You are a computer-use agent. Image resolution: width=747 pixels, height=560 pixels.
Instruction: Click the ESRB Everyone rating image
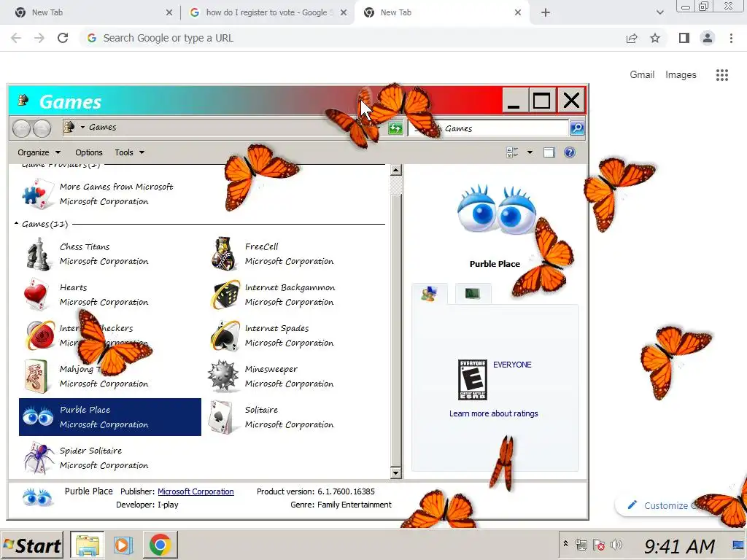pyautogui.click(x=473, y=379)
